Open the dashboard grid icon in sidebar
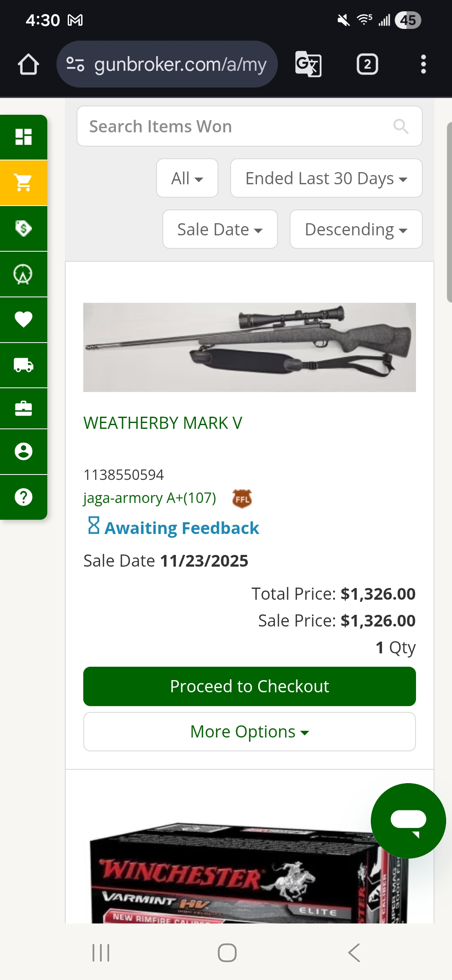 click(x=23, y=137)
